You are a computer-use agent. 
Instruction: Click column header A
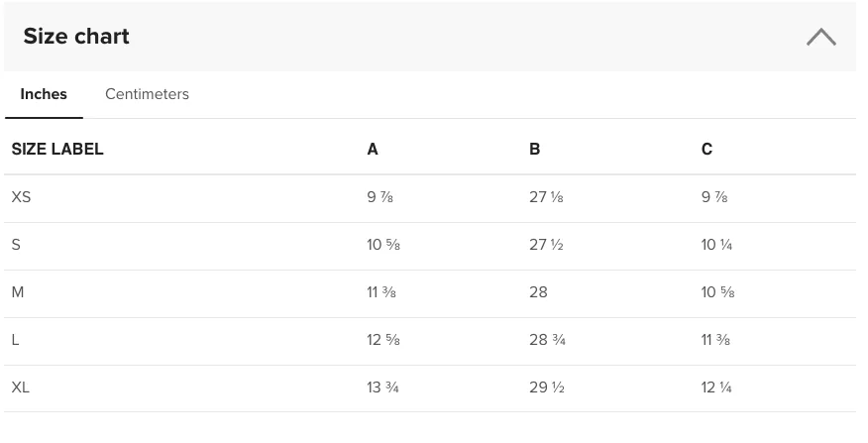[x=373, y=149]
